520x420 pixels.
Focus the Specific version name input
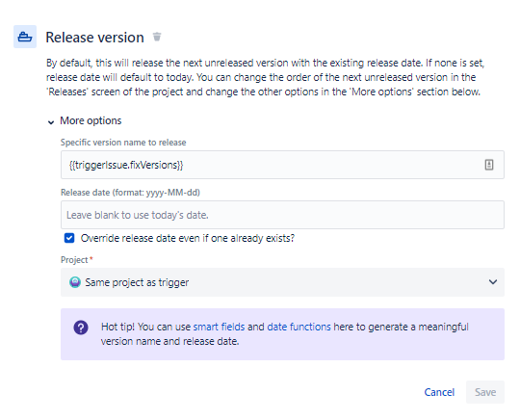click(x=282, y=165)
